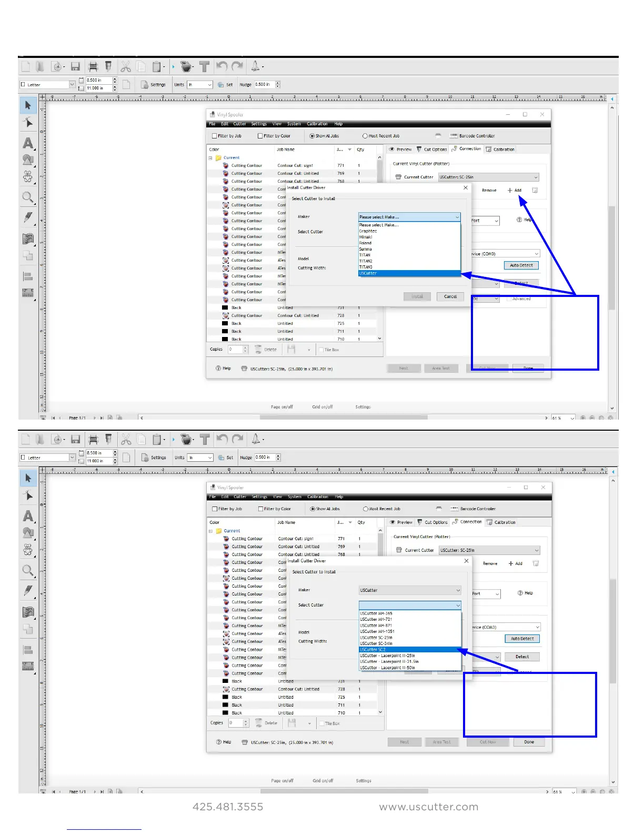Open the Calibration menu in lower Vinyl Spooler
The image size is (644, 834).
[x=318, y=497]
